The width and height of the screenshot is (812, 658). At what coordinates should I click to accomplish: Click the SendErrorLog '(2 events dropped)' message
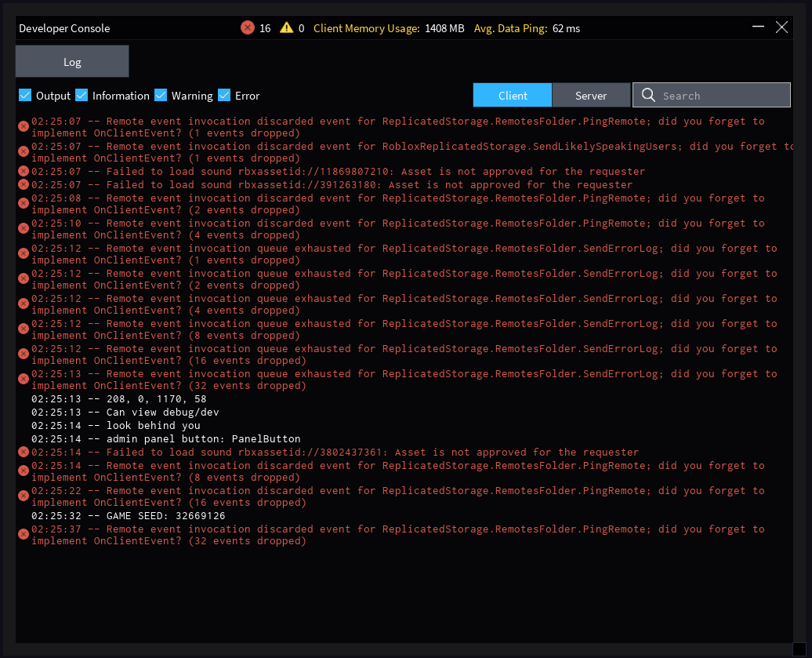(x=404, y=279)
